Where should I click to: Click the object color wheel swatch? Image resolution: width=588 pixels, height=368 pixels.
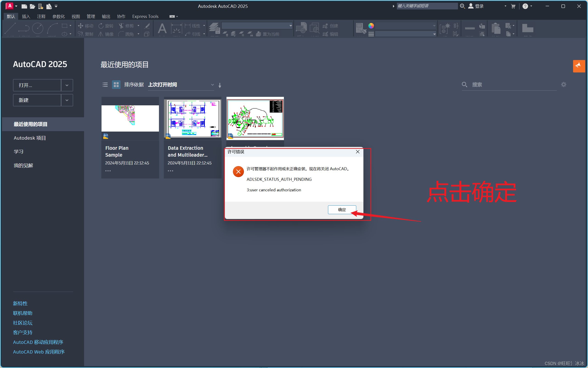(371, 26)
